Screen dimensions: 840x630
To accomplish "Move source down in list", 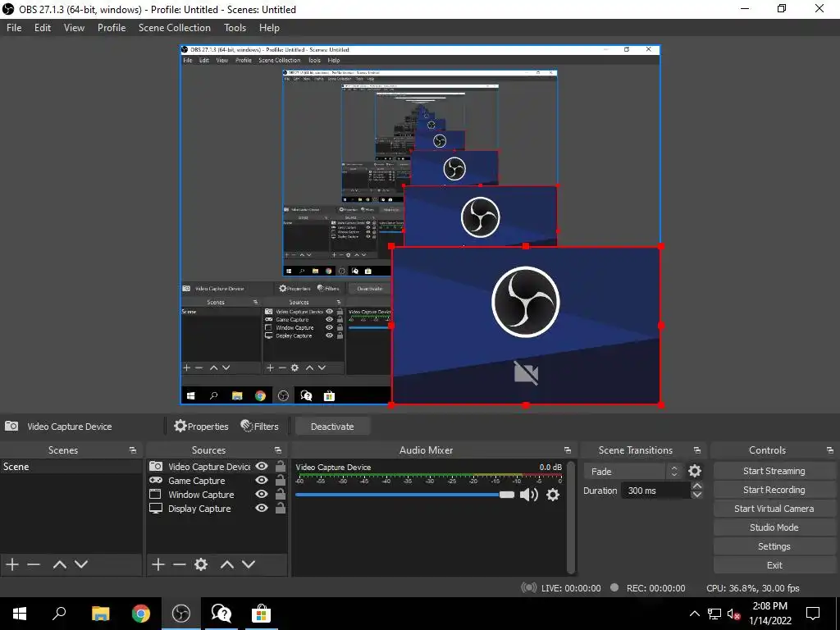I will pos(249,564).
